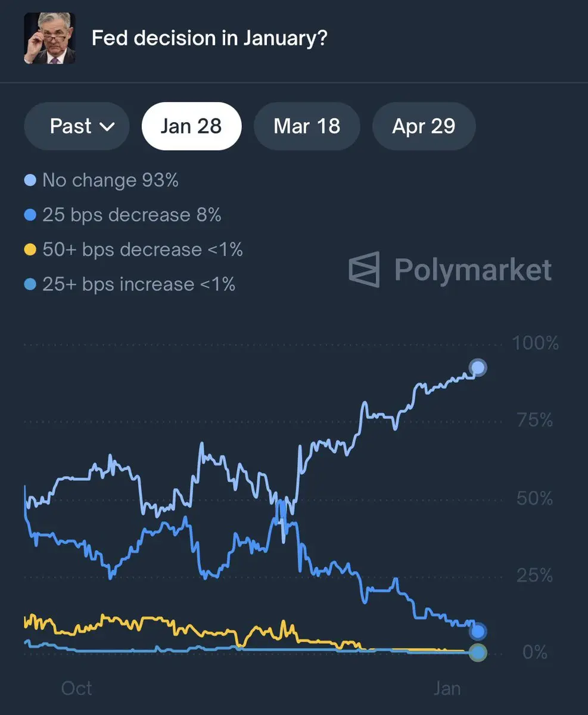Click the Jan label on time axis
The width and height of the screenshot is (588, 715).
coord(447,689)
